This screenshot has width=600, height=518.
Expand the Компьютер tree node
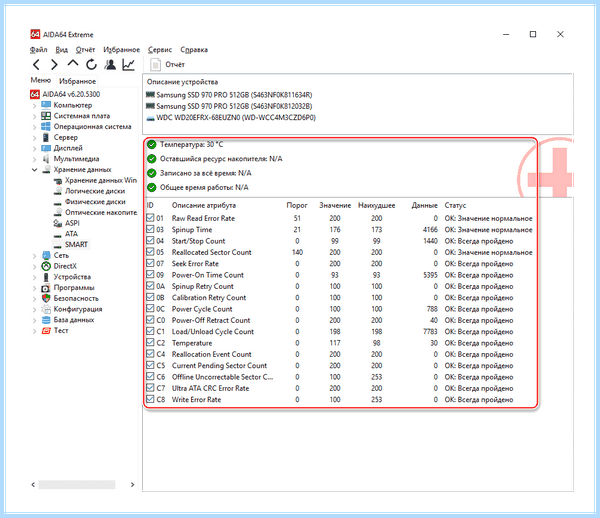pos(34,105)
